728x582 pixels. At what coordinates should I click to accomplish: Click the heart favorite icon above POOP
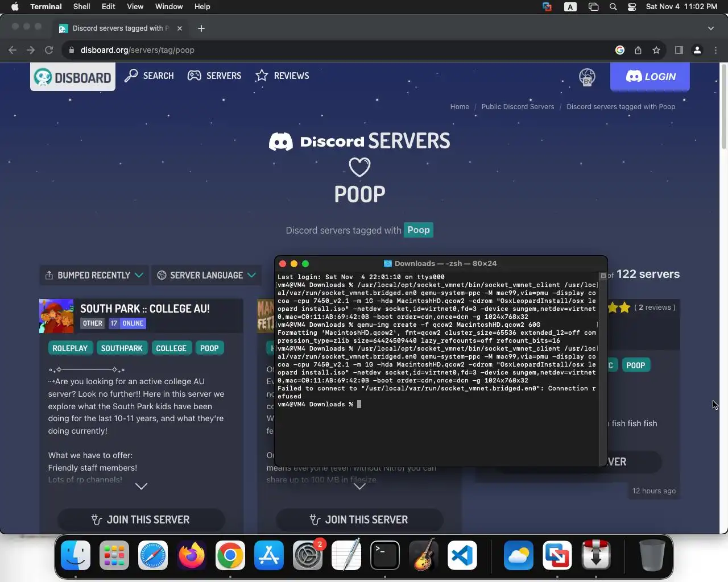[x=359, y=167]
